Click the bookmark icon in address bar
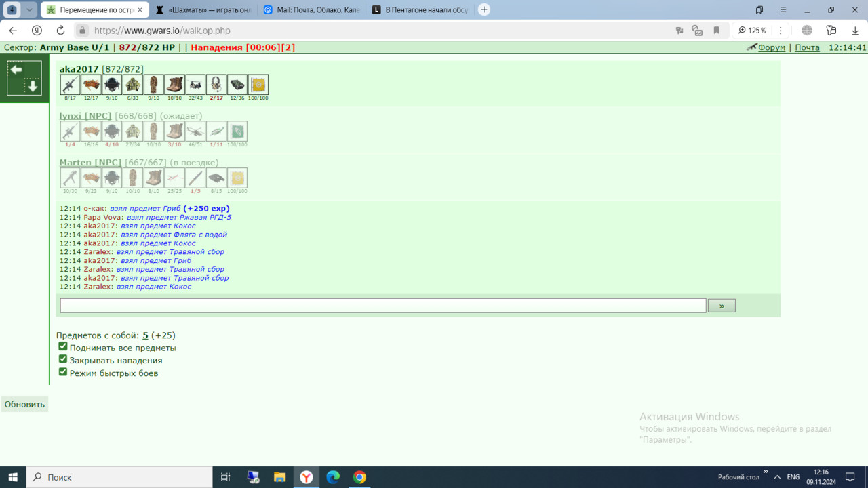This screenshot has height=488, width=868. 716,30
